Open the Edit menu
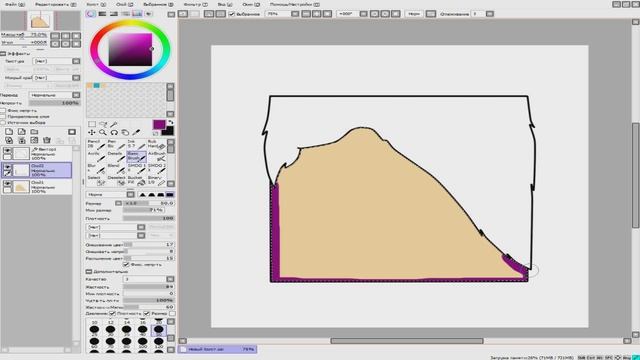640x360 pixels. point(56,4)
